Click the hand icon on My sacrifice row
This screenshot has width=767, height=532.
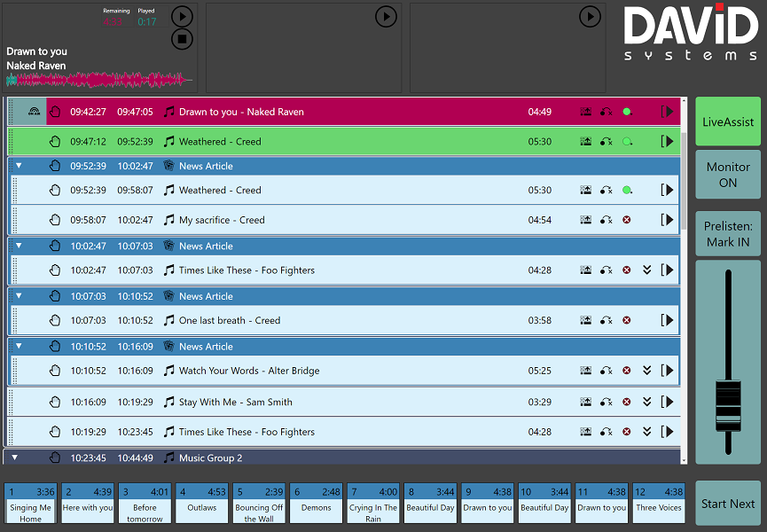(55, 220)
